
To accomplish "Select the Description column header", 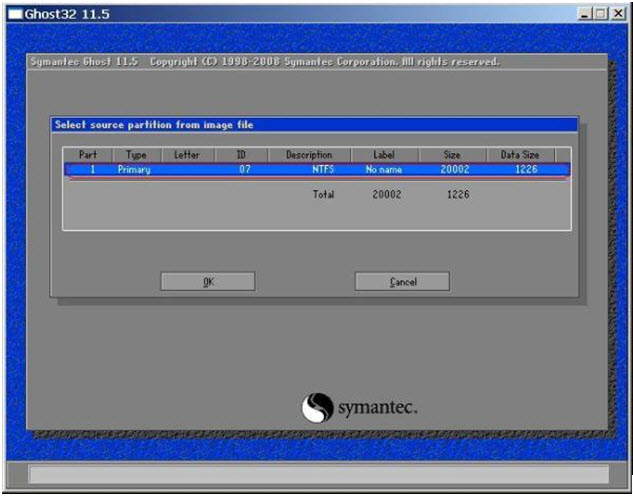I will 308,155.
